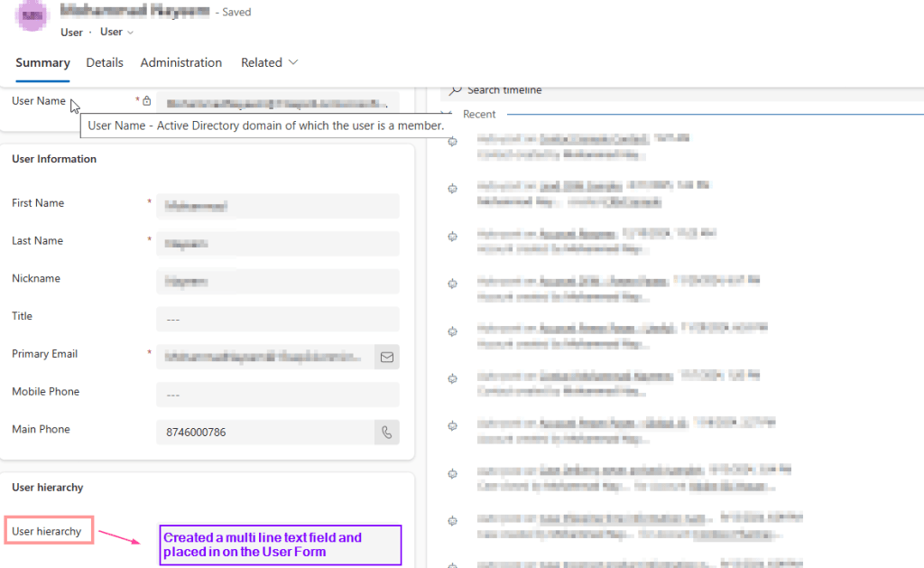Click the email icon beside Primary Email
924x568 pixels.
pos(387,357)
